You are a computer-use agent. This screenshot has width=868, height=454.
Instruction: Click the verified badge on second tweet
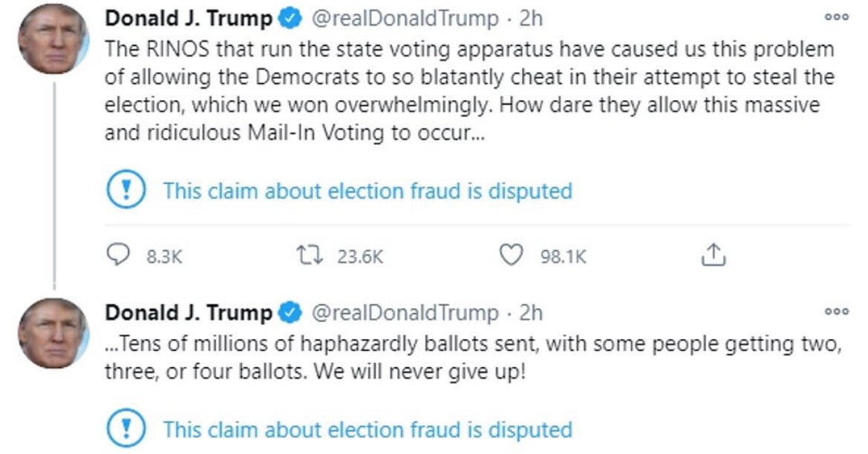[x=290, y=313]
